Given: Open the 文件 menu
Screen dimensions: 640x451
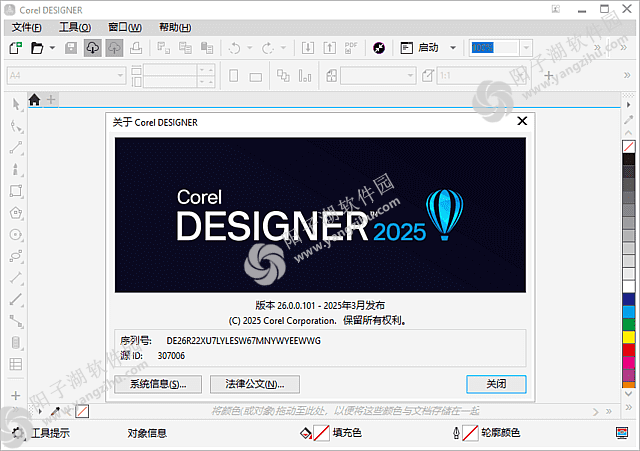Looking at the screenshot, I should [27, 27].
